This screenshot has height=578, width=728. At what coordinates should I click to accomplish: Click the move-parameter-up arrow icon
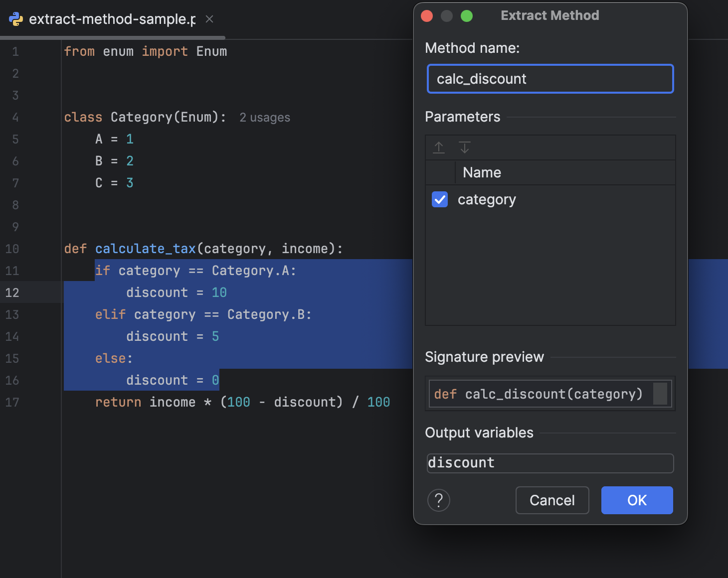(439, 147)
